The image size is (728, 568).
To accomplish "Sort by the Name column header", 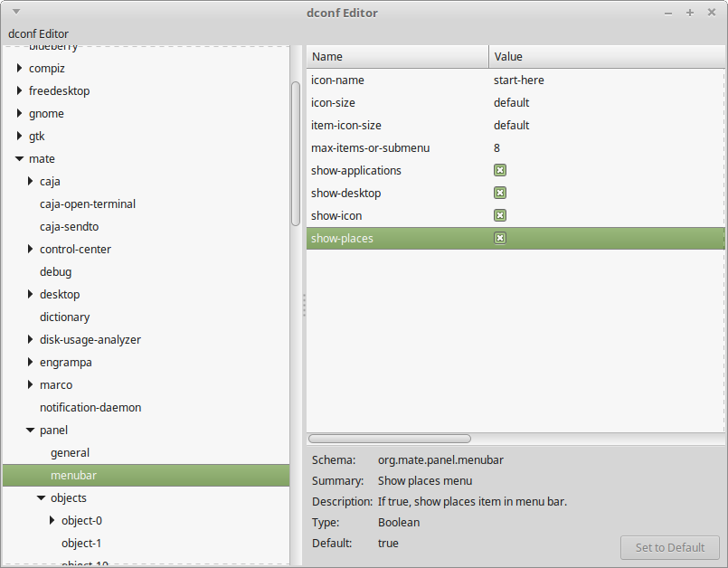I will pyautogui.click(x=397, y=57).
